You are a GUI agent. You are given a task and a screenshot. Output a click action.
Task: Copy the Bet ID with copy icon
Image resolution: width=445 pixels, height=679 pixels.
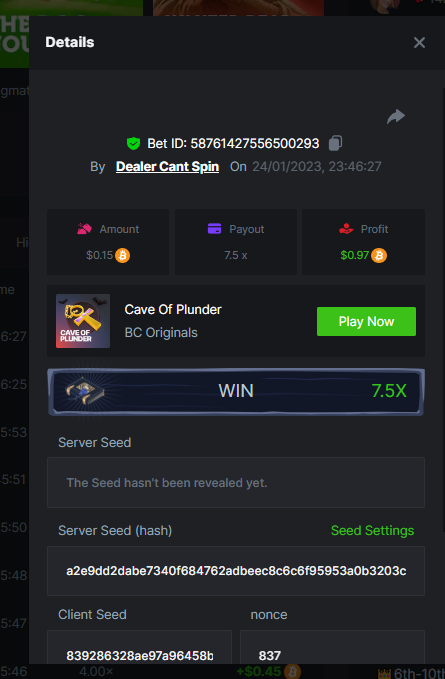(x=335, y=143)
